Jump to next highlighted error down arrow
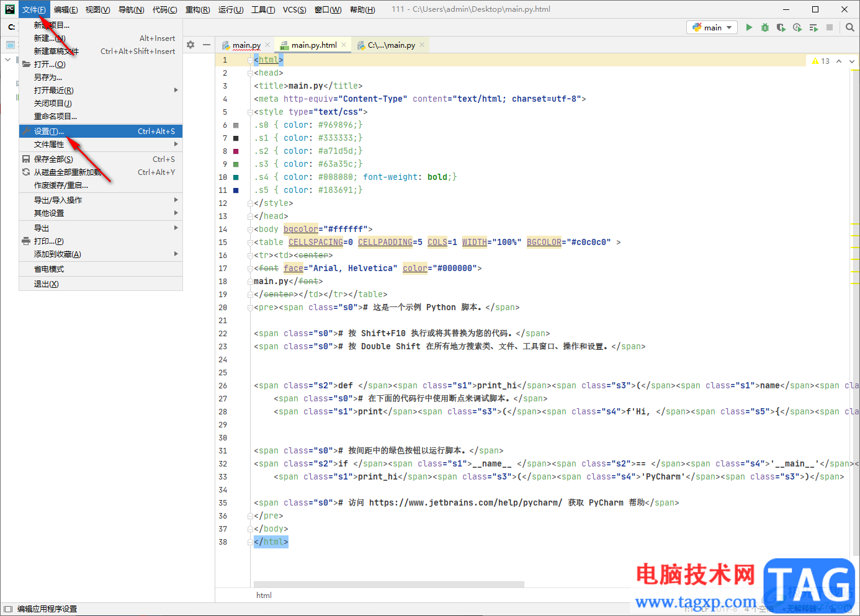The image size is (860, 616). click(x=852, y=61)
